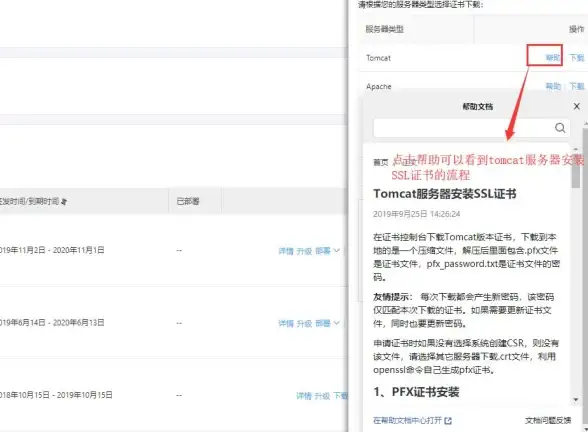Expand 部署 chevron in the 2019年11月2日 row
Screen dimensions: 588x432
tap(336, 250)
